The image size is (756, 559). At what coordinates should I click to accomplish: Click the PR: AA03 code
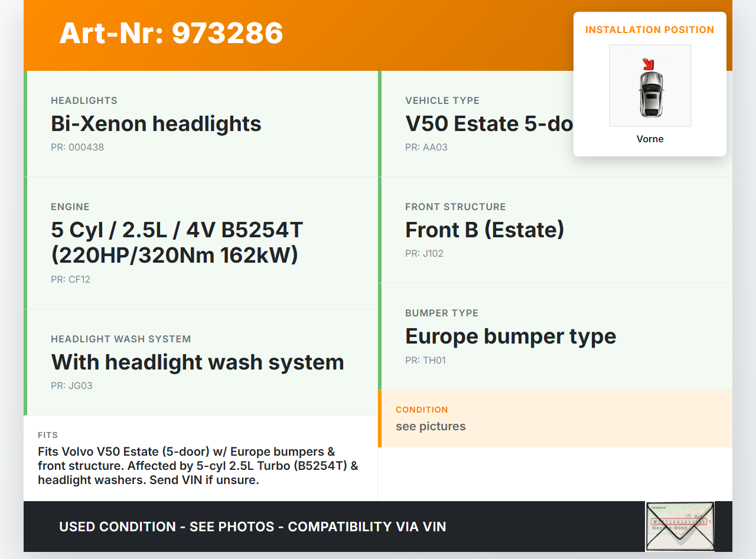click(426, 148)
